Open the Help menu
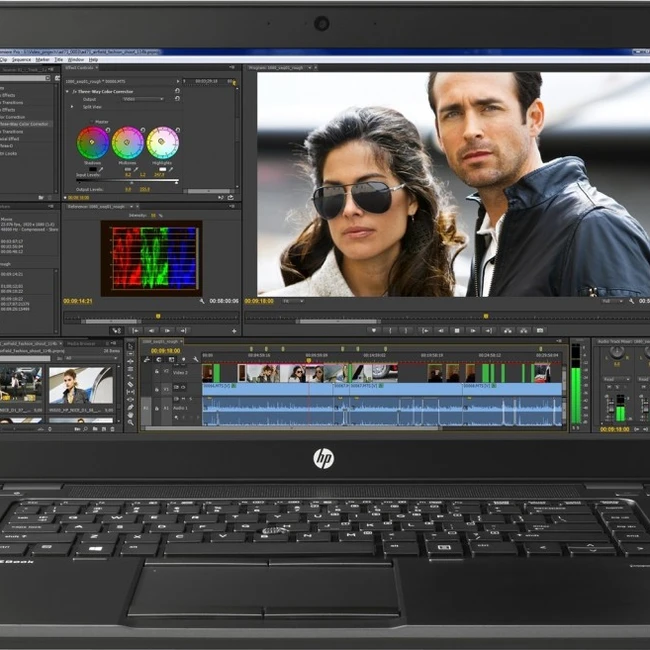The height and width of the screenshot is (650, 650). (x=93, y=60)
